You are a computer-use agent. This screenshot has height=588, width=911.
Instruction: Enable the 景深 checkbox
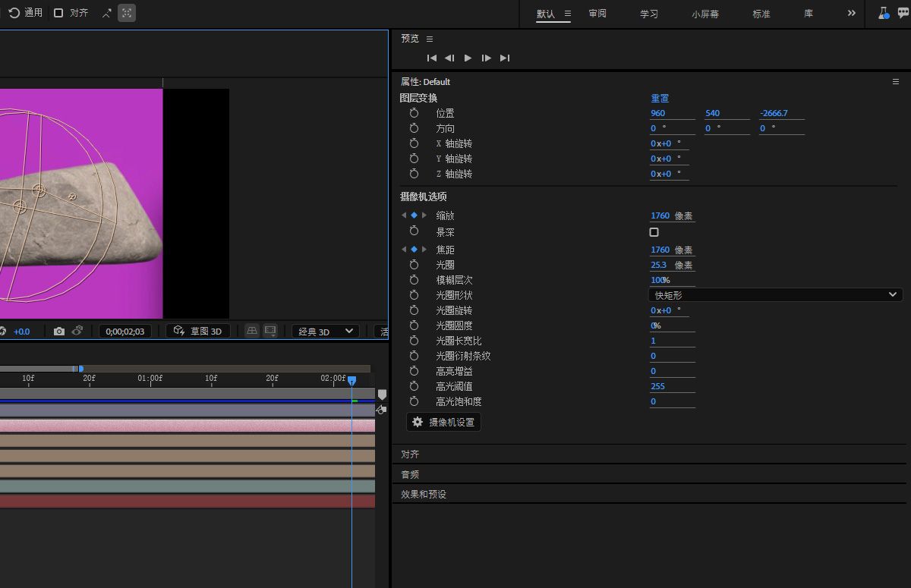coord(654,232)
